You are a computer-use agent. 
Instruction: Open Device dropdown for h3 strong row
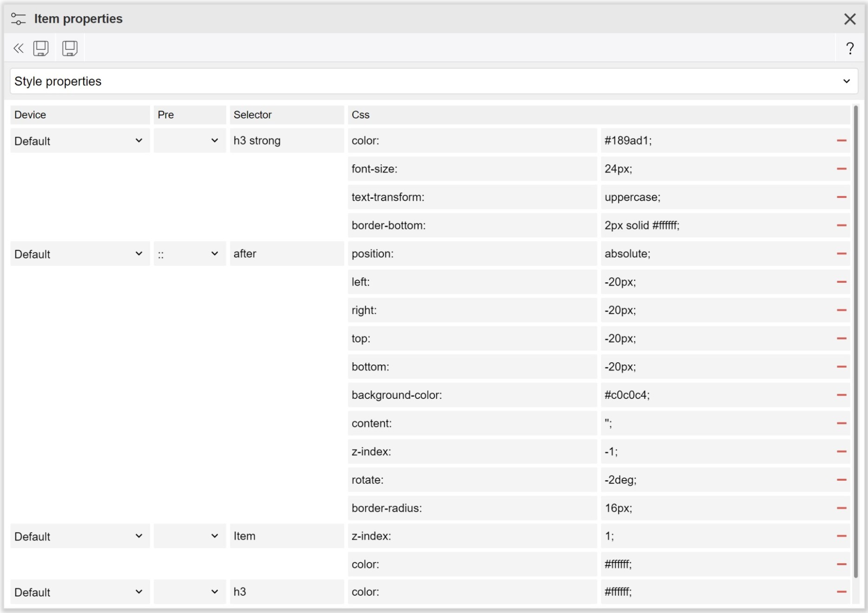(x=79, y=141)
